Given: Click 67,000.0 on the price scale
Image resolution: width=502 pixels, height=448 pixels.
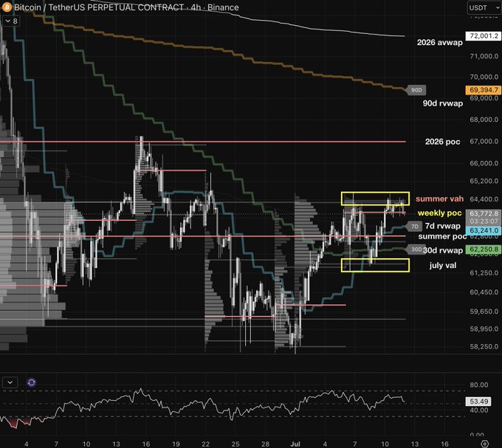Looking at the screenshot, I should [484, 142].
